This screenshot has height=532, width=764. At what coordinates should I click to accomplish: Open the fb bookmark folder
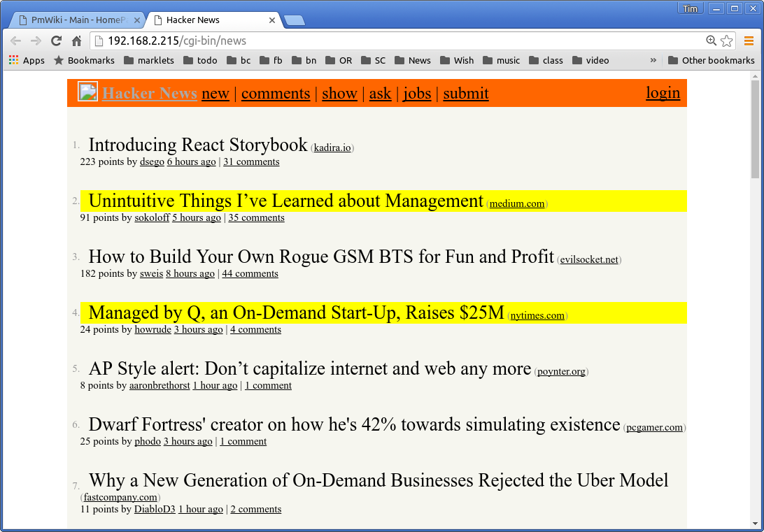(x=271, y=60)
